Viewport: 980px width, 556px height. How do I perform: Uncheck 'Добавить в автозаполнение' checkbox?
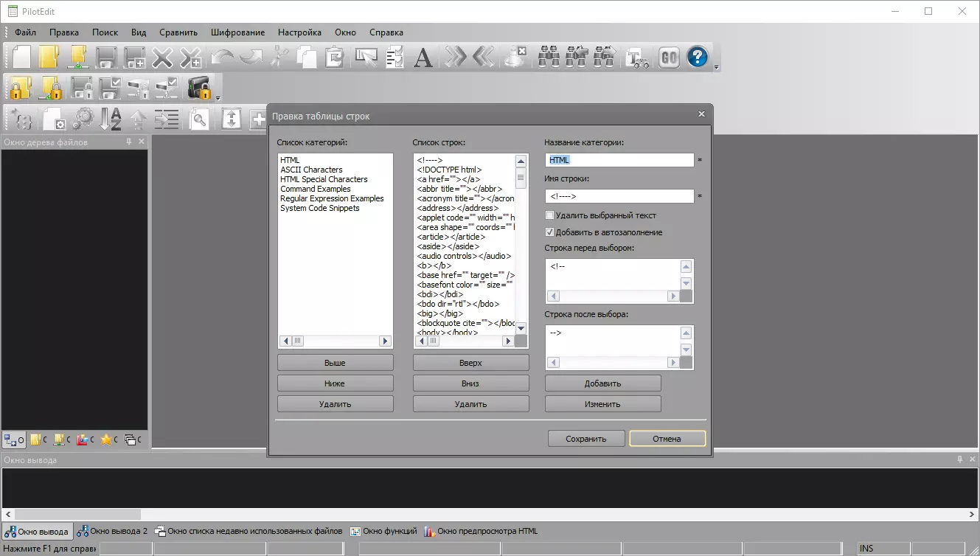549,232
